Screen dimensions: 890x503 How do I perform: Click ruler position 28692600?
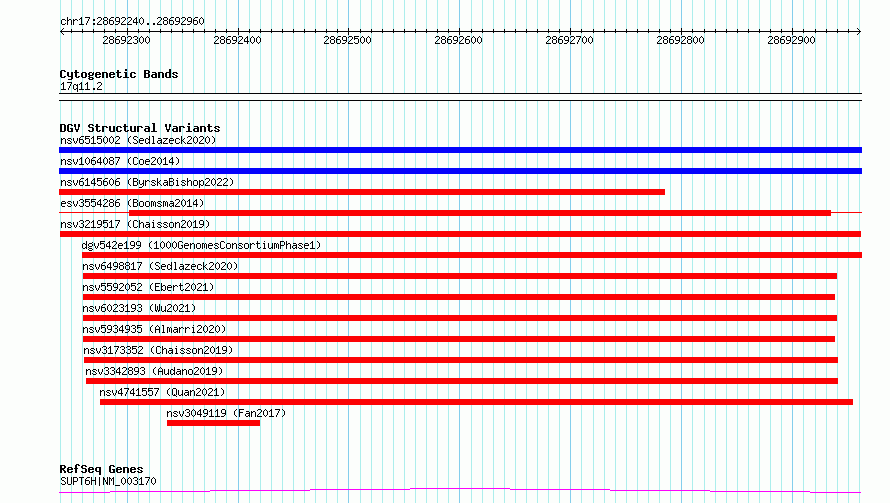pos(458,40)
